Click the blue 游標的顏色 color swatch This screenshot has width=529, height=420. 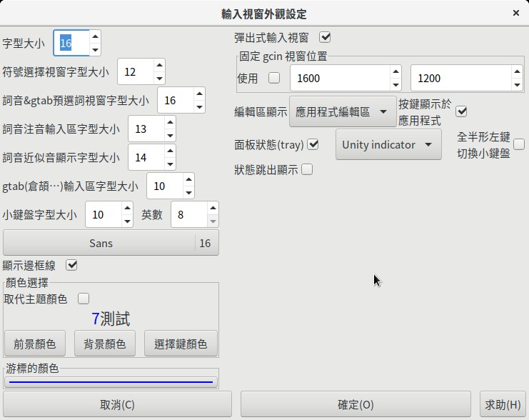tap(111, 382)
